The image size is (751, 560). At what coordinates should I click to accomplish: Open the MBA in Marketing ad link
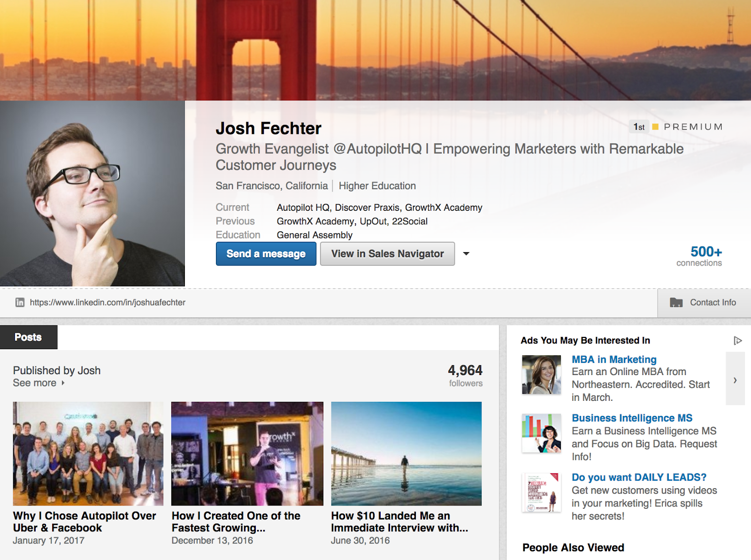(614, 360)
